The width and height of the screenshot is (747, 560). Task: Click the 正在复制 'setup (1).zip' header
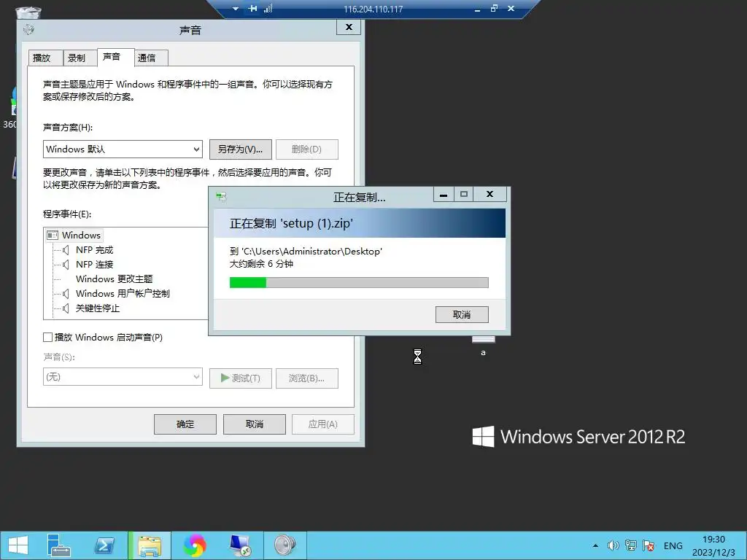291,223
